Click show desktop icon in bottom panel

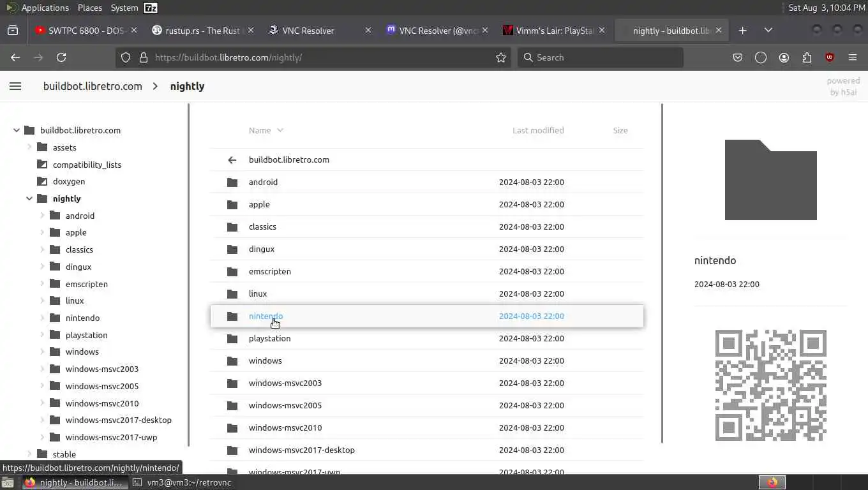coord(8,482)
